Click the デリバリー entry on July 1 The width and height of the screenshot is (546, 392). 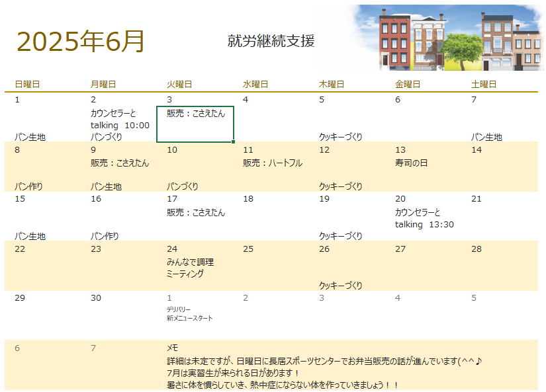179,309
